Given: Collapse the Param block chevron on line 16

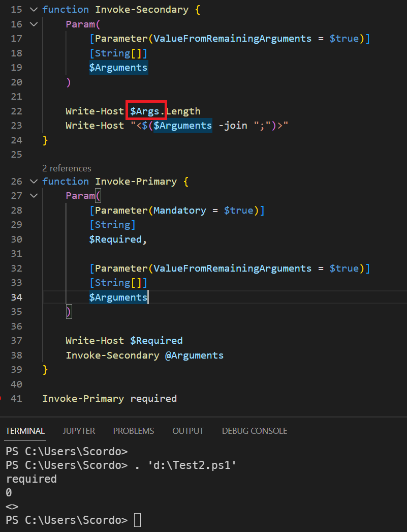Looking at the screenshot, I should (33, 24).
